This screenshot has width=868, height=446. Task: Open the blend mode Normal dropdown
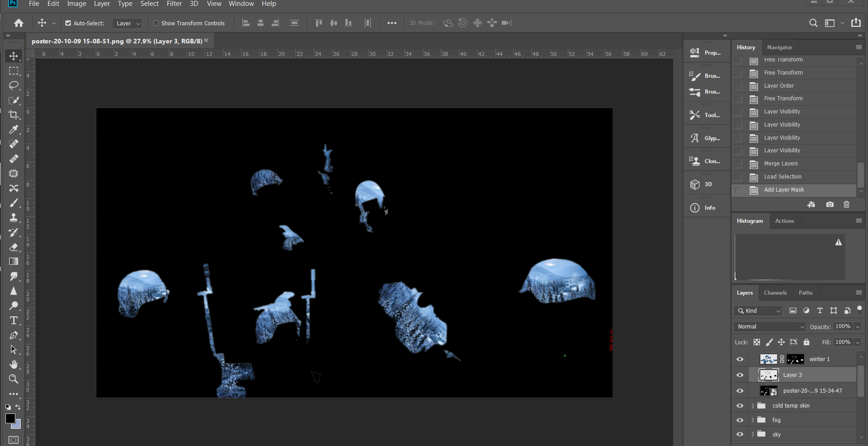click(770, 327)
